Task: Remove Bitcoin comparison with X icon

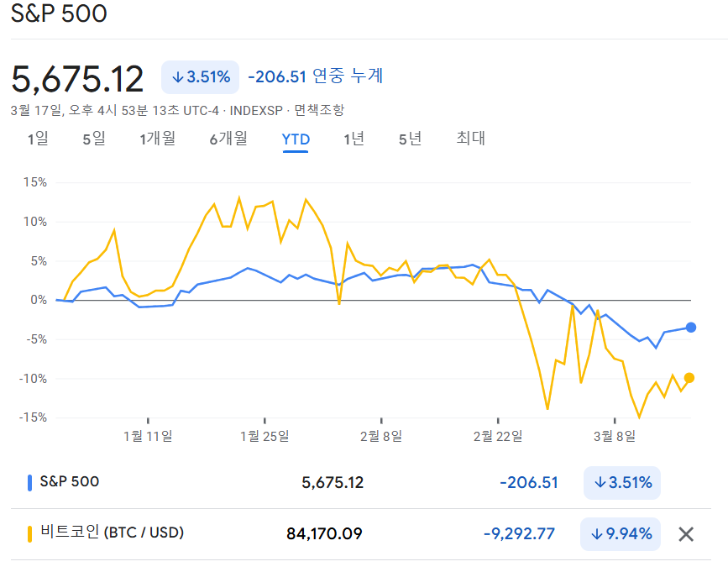Action: (686, 534)
